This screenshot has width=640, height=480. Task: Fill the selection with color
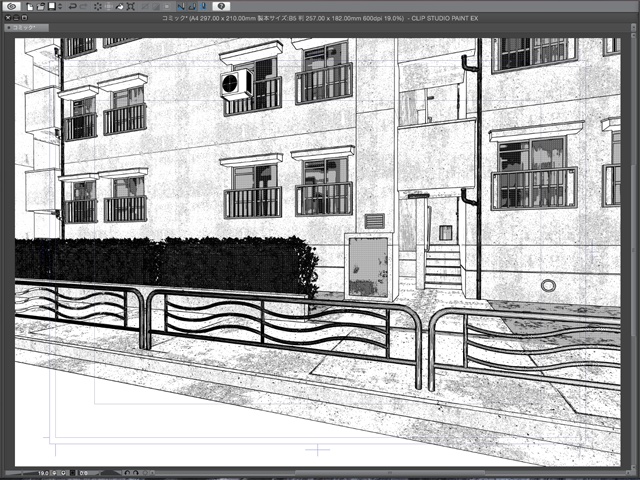(119, 7)
